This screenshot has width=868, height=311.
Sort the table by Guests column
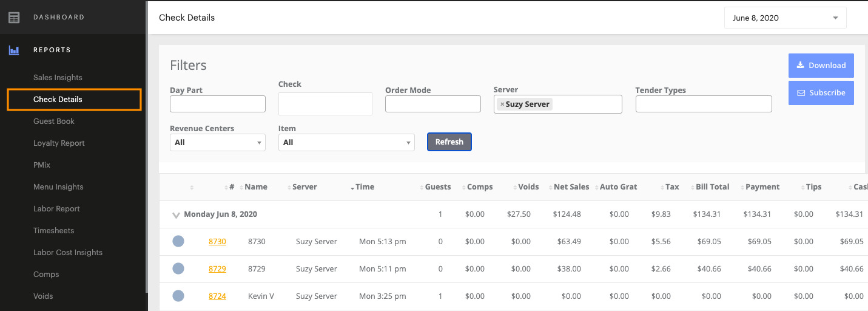(437, 187)
